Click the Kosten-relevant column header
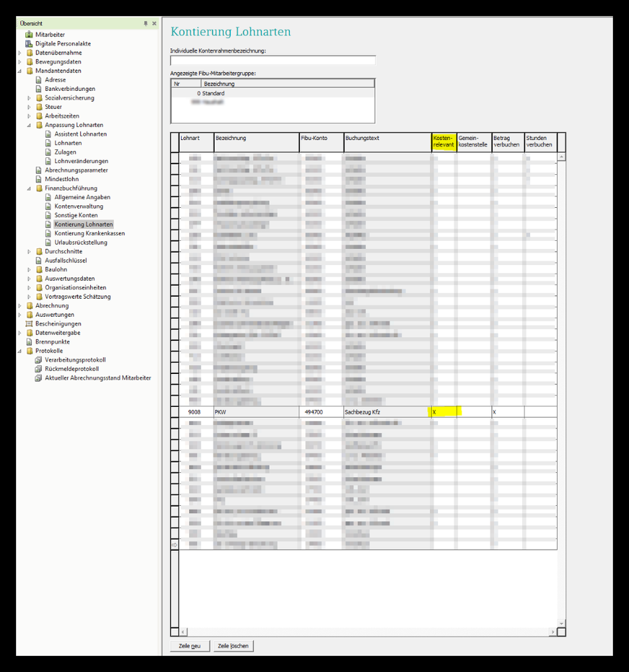Image resolution: width=629 pixels, height=672 pixels. 443,142
